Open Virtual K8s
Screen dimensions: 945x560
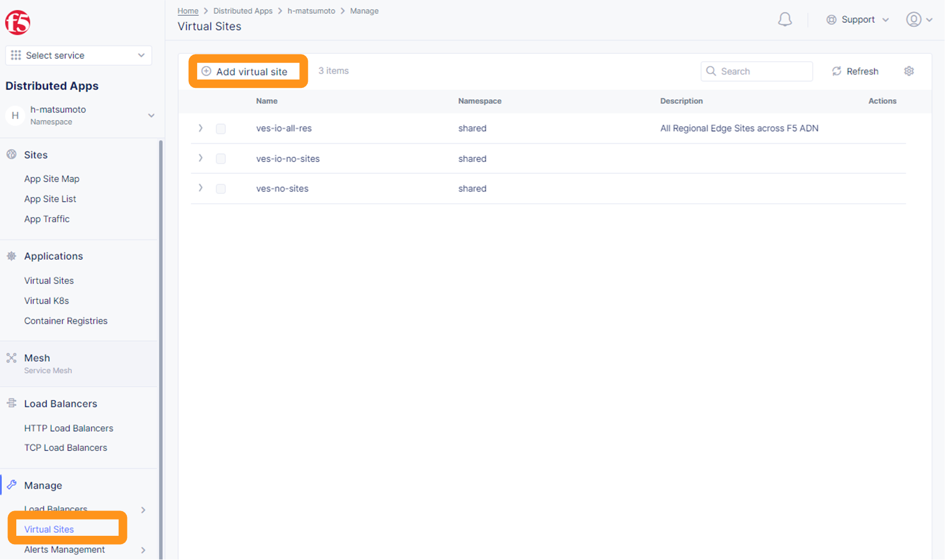click(46, 301)
